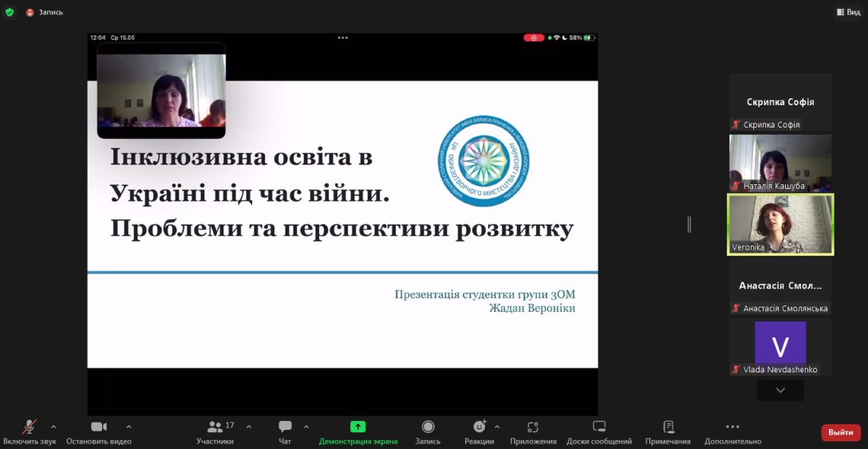Click the green encryption shield icon
Image resolution: width=868 pixels, height=449 pixels.
coord(10,12)
